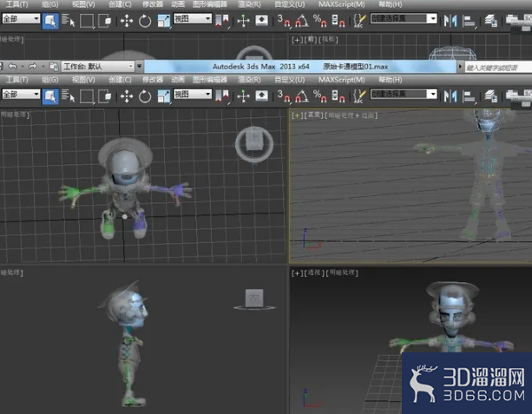The image size is (532, 414).
Task: Click Mirror tool in toolbar beneath the title bar
Action: point(450,96)
